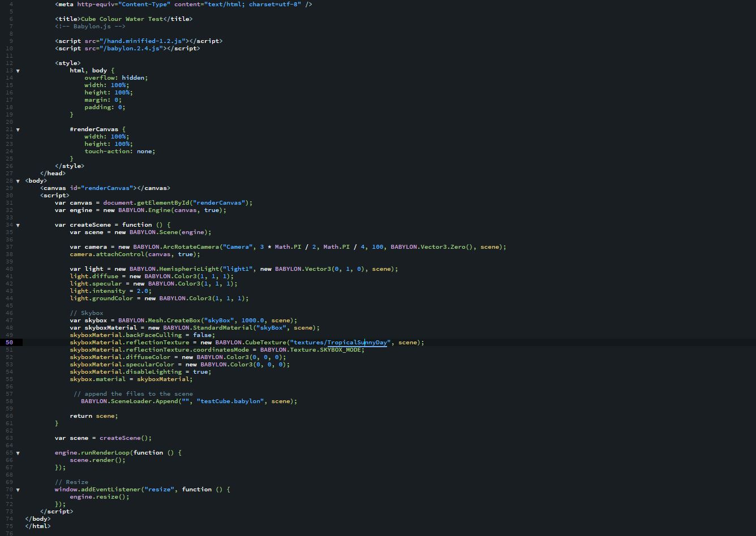Screen dimensions: 756x536
Task: Click the <!-- Babylon.js --> comment
Action: click(x=91, y=26)
